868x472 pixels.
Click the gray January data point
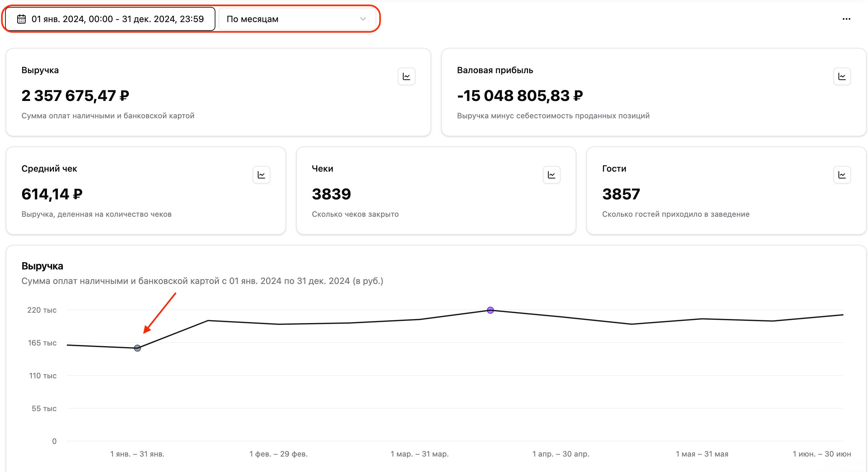click(x=138, y=348)
